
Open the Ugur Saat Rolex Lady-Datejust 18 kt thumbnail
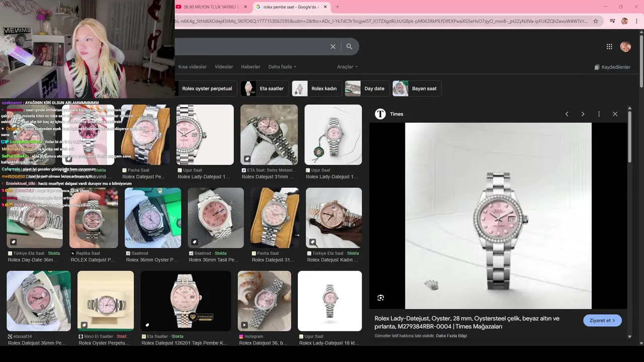point(330,301)
